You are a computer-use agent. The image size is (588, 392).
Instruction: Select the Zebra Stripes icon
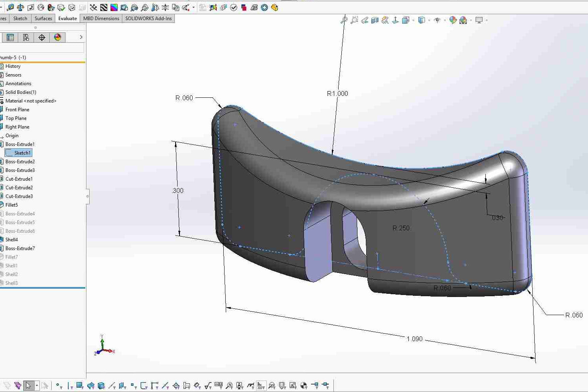[x=104, y=7]
